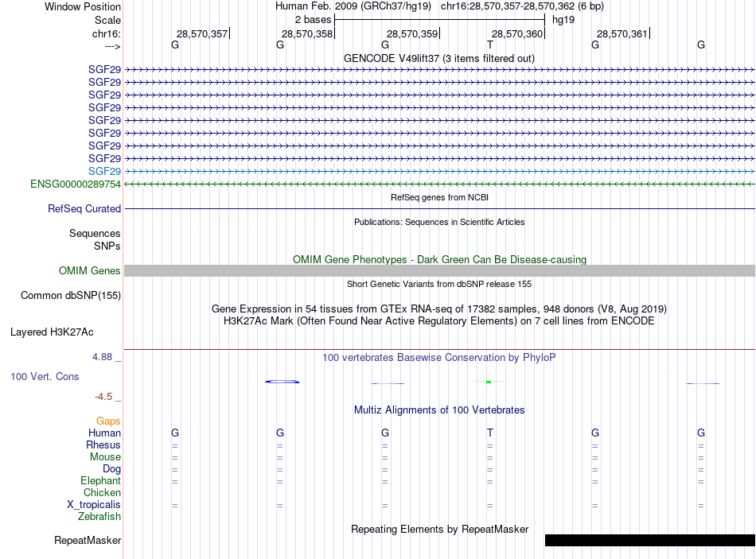Click the green ENSG00000289754 reverse-strand track
The width and height of the screenshot is (756, 559).
click(440, 184)
